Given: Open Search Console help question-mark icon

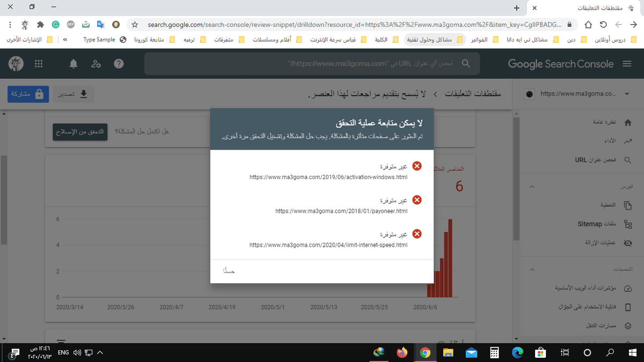Looking at the screenshot, I should pos(119,64).
